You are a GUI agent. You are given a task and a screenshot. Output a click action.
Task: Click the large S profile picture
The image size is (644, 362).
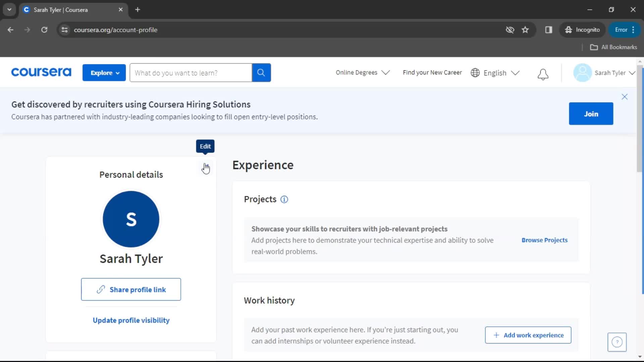131,219
